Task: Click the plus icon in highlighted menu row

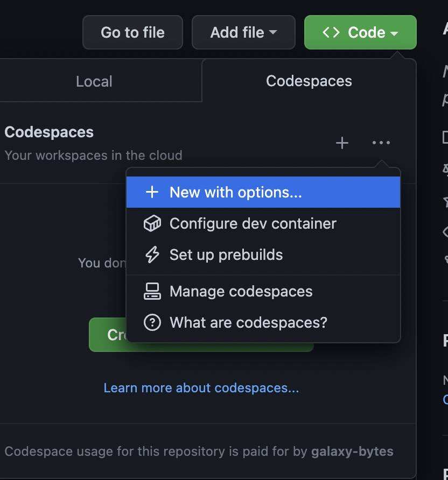Action: pos(152,192)
